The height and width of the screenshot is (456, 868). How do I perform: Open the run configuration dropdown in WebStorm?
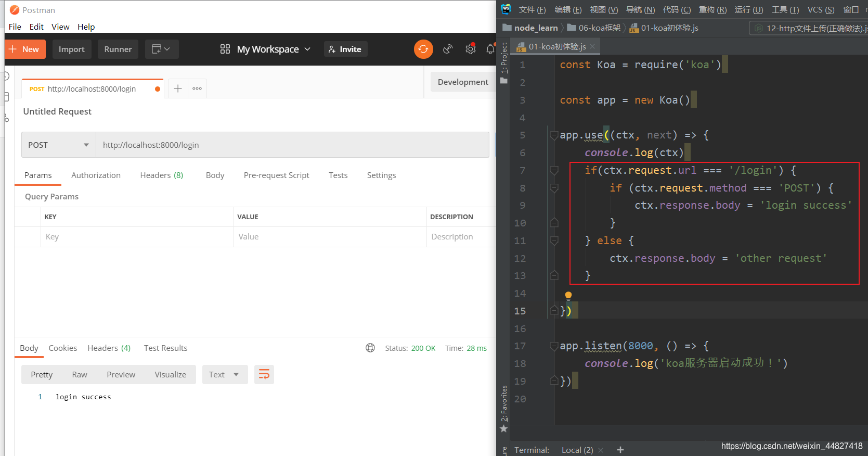tap(809, 28)
